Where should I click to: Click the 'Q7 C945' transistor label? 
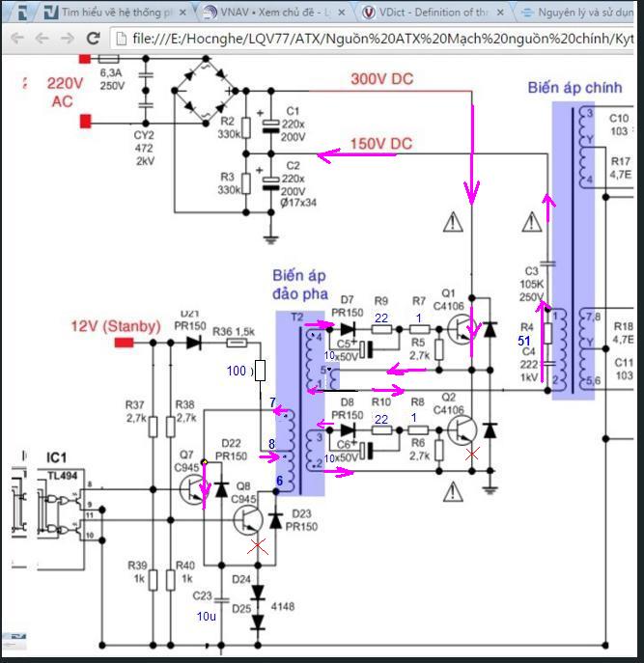(186, 461)
